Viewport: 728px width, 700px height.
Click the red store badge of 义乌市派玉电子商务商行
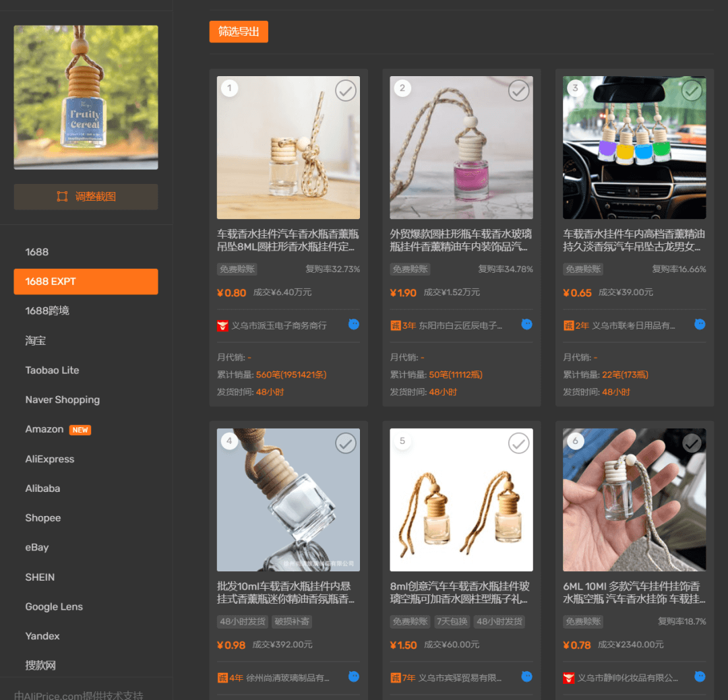tap(223, 325)
